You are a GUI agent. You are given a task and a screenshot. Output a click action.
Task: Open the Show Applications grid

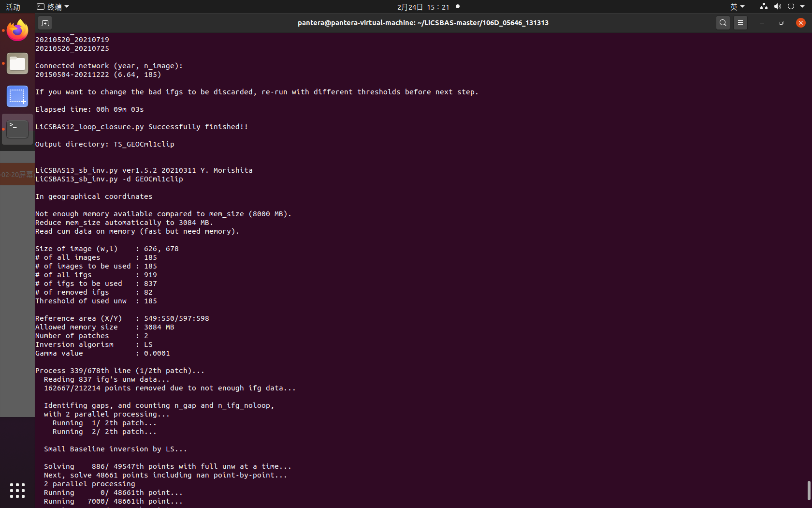[17, 490]
